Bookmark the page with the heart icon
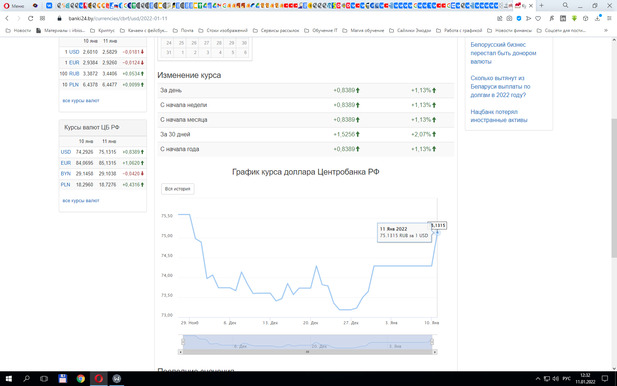 (538, 18)
